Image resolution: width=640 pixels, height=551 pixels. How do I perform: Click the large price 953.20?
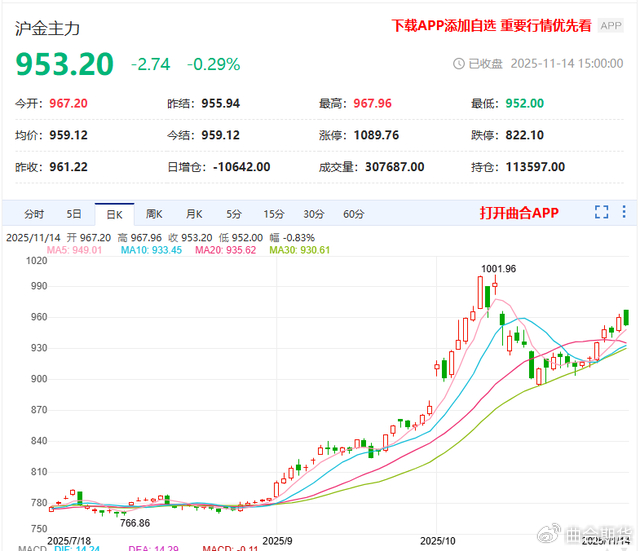[64, 64]
